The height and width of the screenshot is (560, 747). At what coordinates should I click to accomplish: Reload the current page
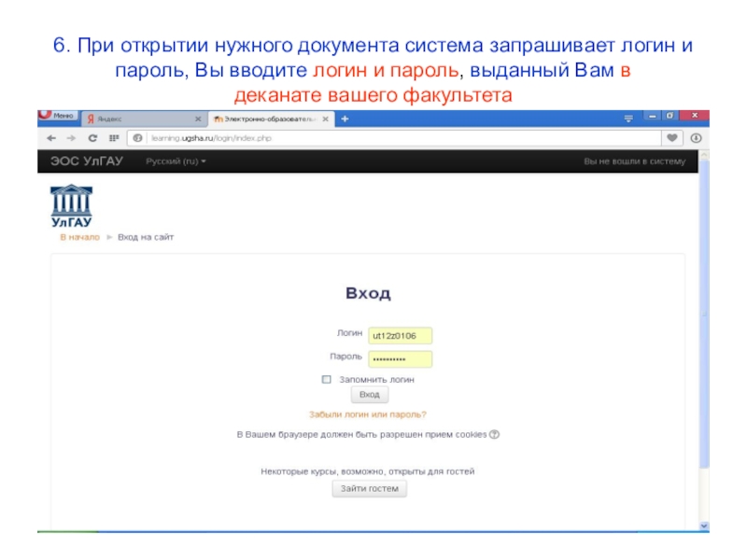coord(93,137)
